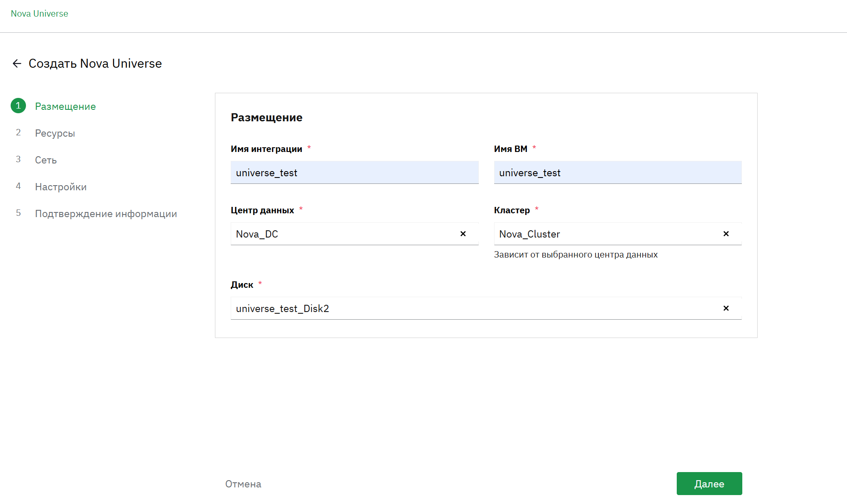
Task: Focus the Имя ВМ input field
Action: pyautogui.click(x=618, y=172)
